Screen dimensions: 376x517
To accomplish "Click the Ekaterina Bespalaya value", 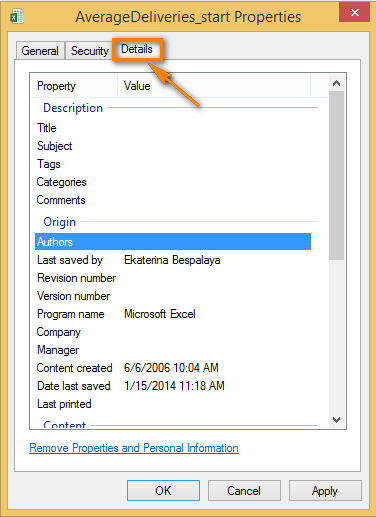I will pos(172,260).
